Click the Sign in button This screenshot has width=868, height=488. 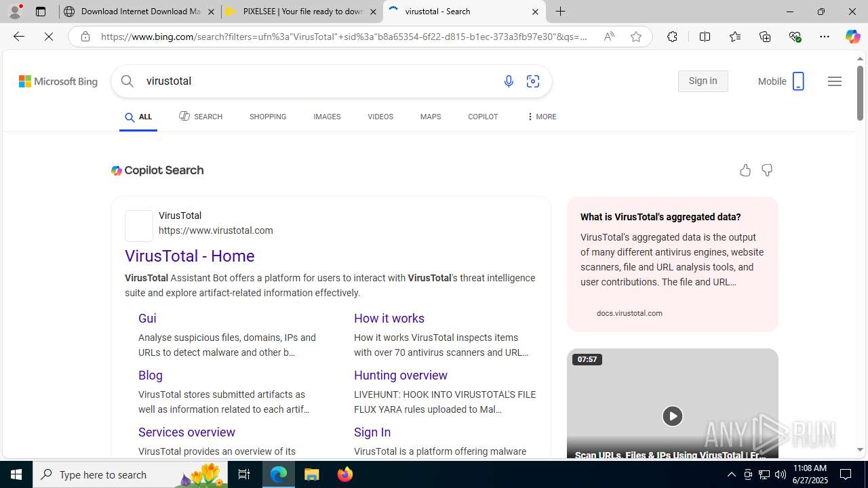click(703, 81)
